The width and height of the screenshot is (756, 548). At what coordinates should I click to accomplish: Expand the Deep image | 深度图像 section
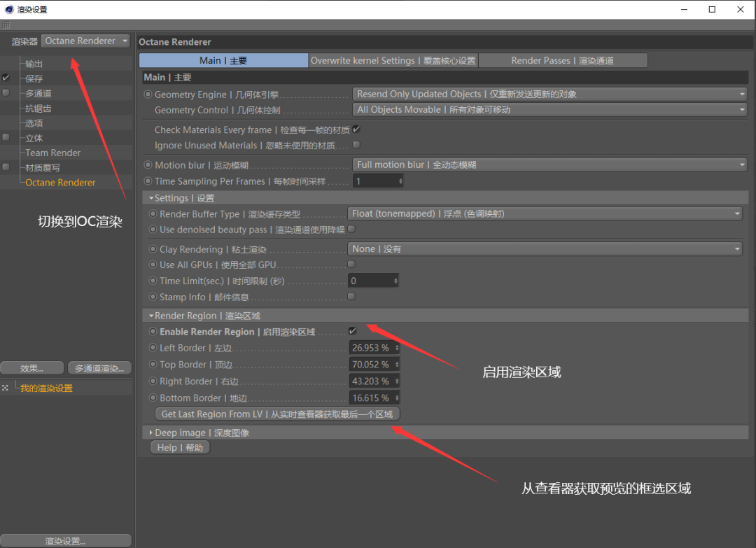[x=151, y=433]
